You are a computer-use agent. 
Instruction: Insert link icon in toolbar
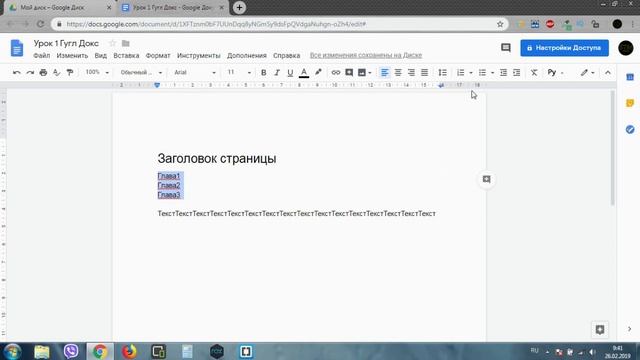[x=336, y=73]
